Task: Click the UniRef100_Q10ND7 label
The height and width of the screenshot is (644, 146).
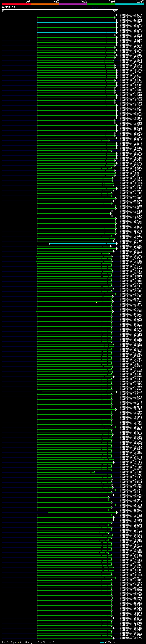Action: [x=131, y=610]
